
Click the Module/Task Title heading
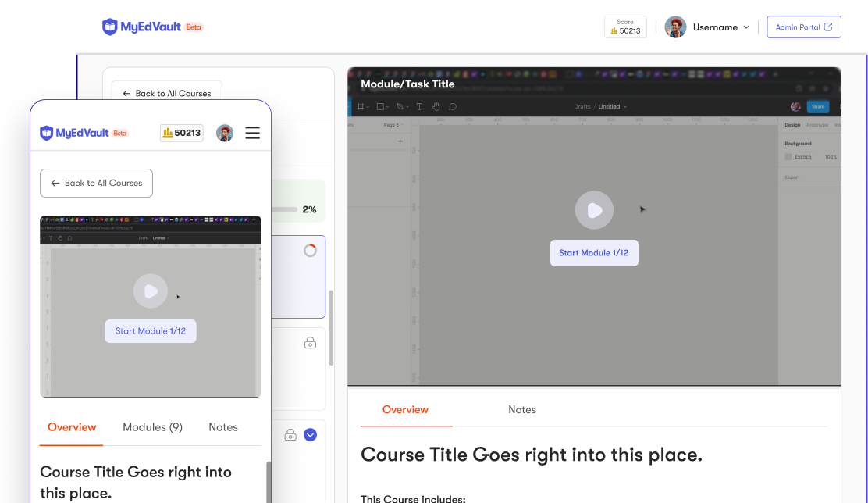click(x=407, y=84)
